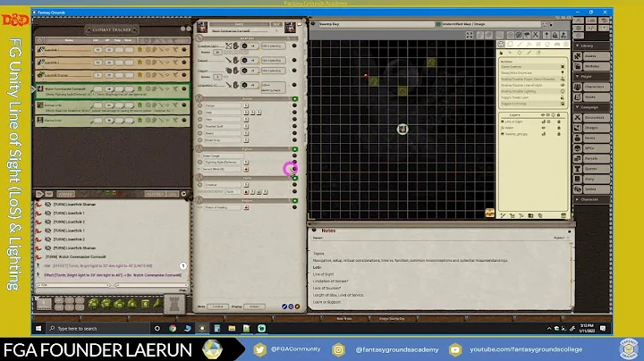Roll the d8 die
Viewport: 644px width, 361px height.
coord(132,304)
